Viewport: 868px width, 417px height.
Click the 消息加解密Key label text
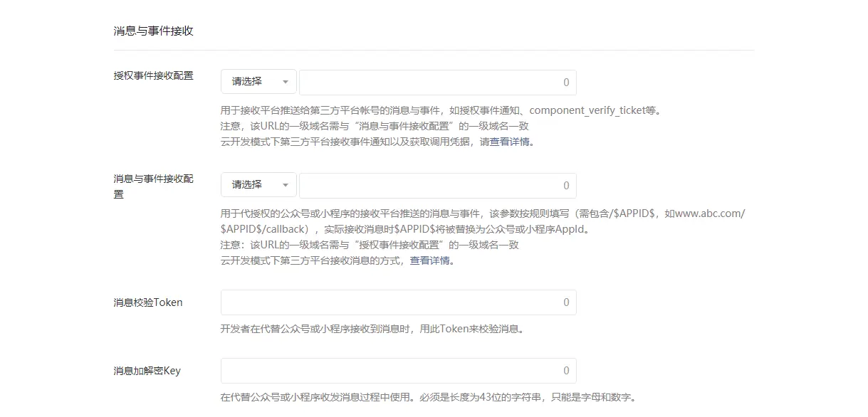147,371
